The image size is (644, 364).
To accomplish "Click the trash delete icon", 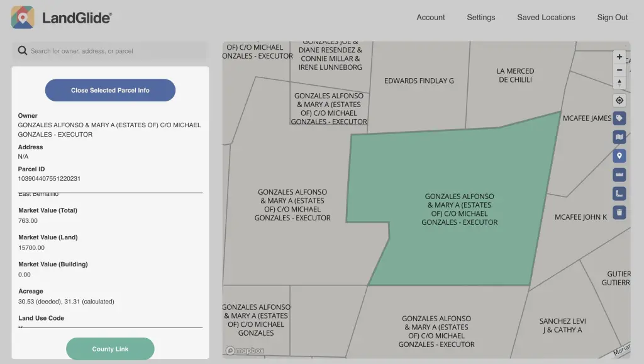I will [619, 212].
